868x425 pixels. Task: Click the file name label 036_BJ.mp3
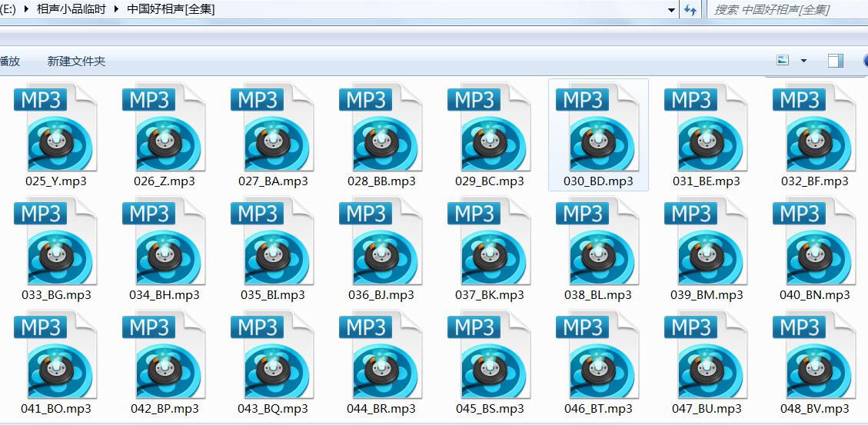point(381,296)
